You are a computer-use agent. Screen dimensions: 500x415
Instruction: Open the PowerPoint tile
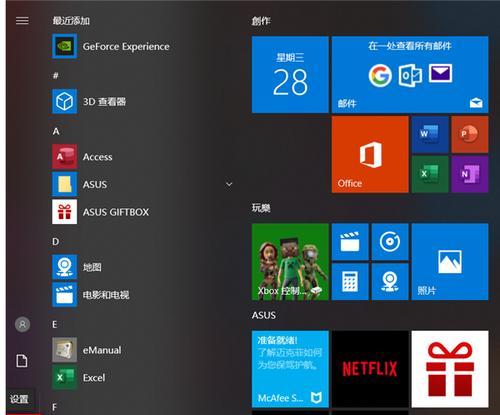coord(470,134)
